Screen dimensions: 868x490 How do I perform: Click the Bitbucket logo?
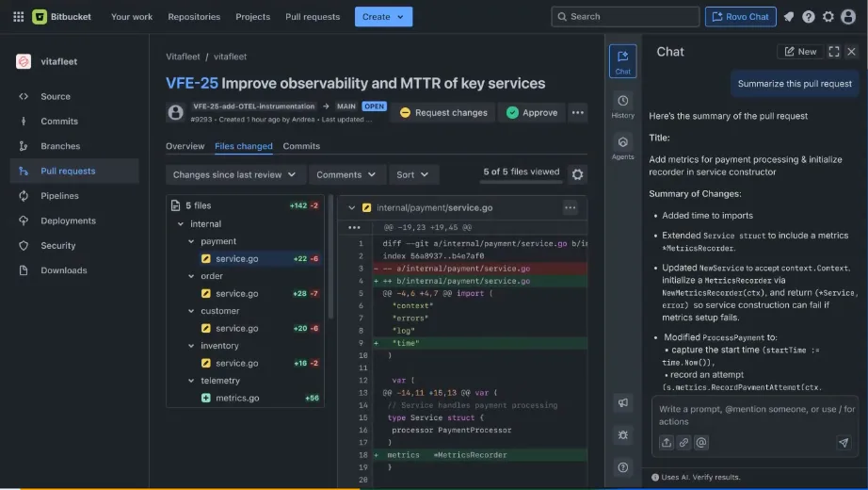click(x=61, y=17)
